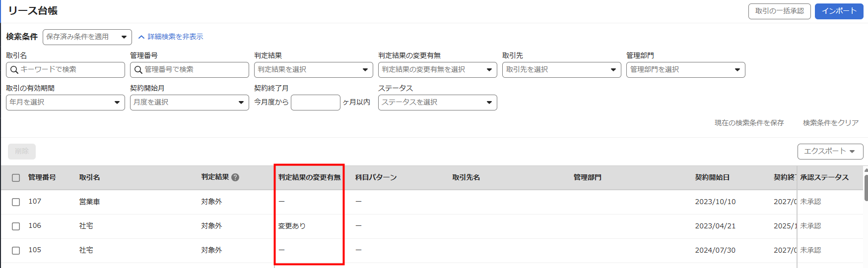Open the ステータスを選択 dropdown
The image size is (868, 268).
pyautogui.click(x=437, y=103)
